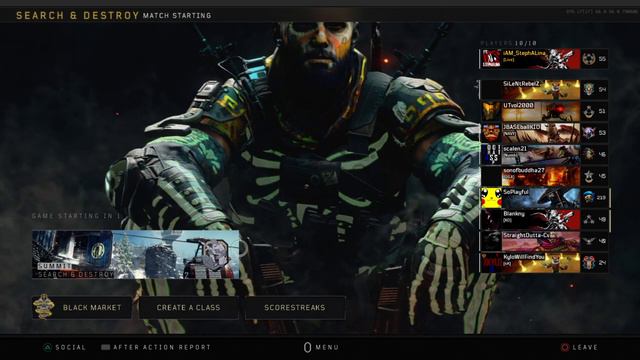Click the touchpad icon beside After Action Report
This screenshot has height=360, width=640.
[x=106, y=347]
